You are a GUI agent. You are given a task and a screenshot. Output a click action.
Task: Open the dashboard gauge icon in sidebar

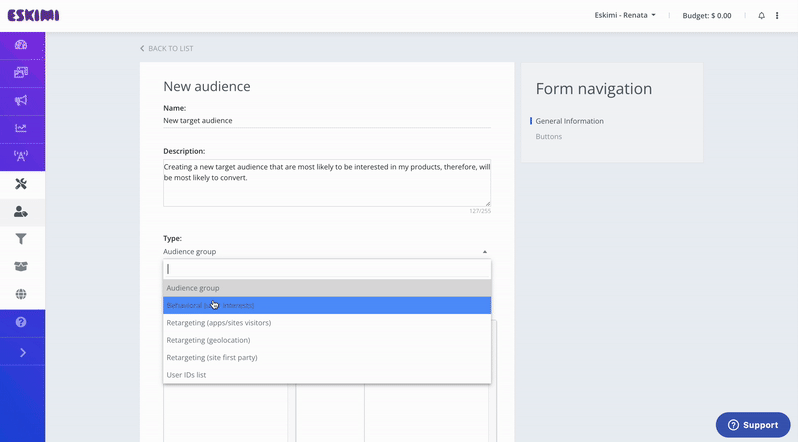tap(21, 45)
